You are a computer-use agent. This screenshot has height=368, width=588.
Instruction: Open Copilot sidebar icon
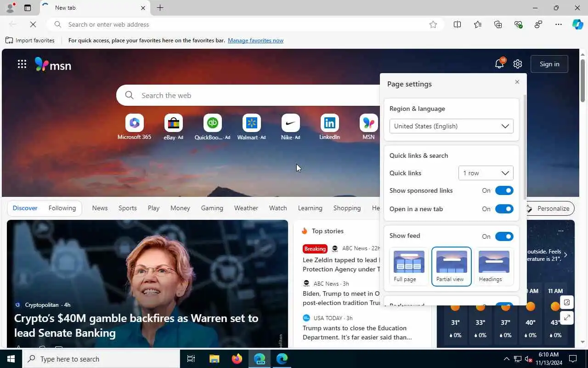[x=577, y=24]
